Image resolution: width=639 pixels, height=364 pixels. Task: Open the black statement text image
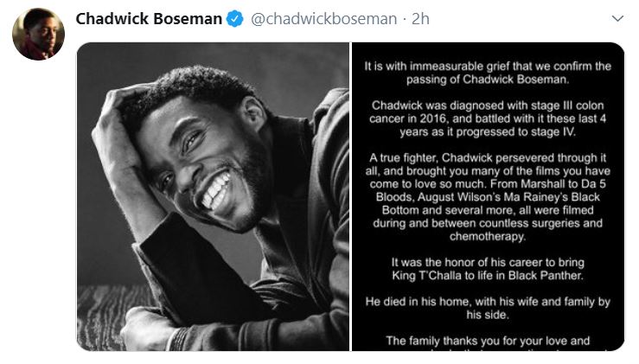pyautogui.click(x=488, y=196)
